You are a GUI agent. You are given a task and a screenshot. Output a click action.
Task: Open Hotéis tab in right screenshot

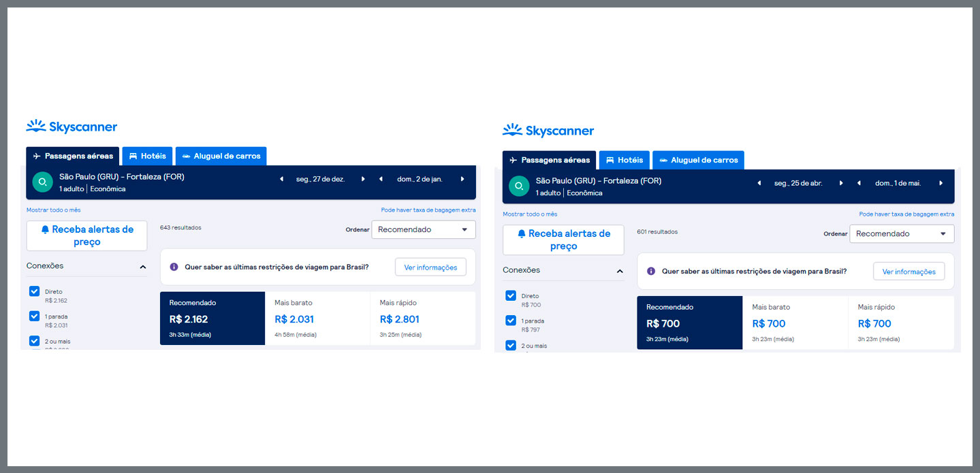[x=625, y=160]
